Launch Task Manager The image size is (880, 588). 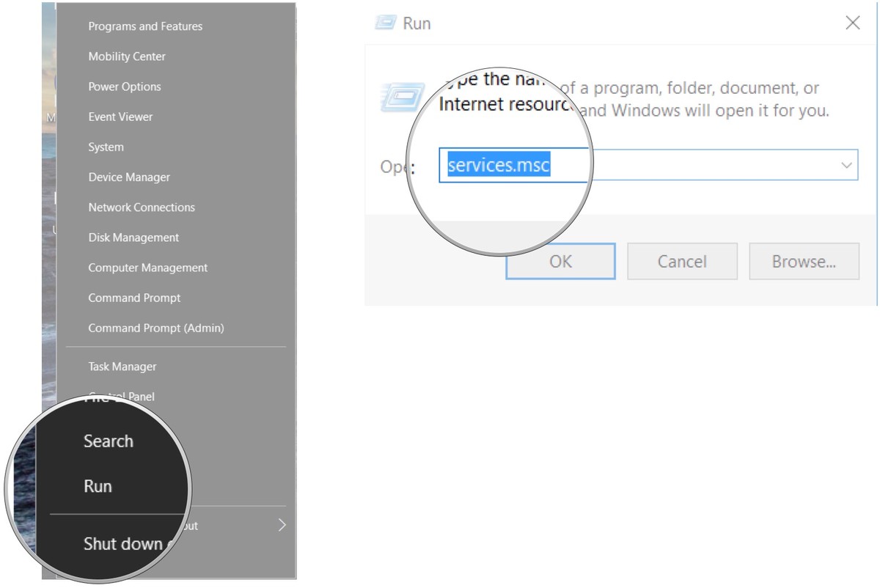122,366
